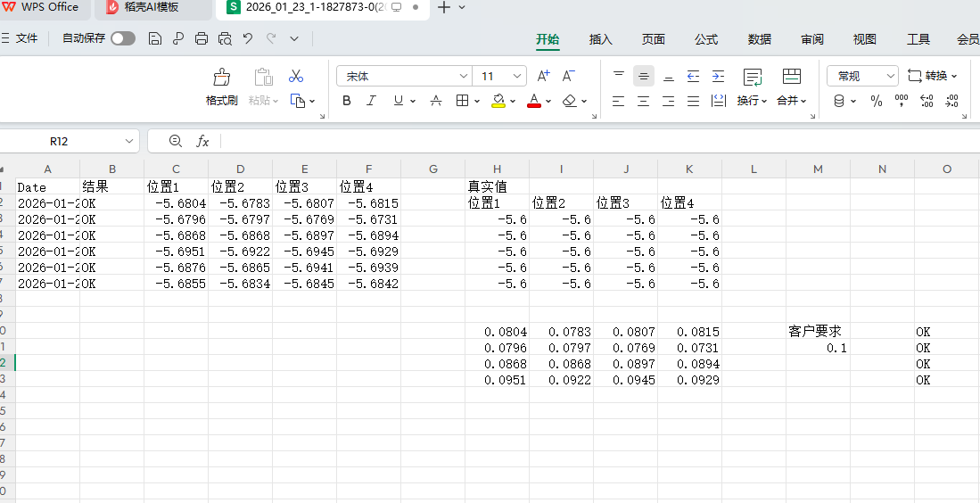The image size is (980, 503).
Task: Select the cell containing 真实值
Action: point(497,186)
